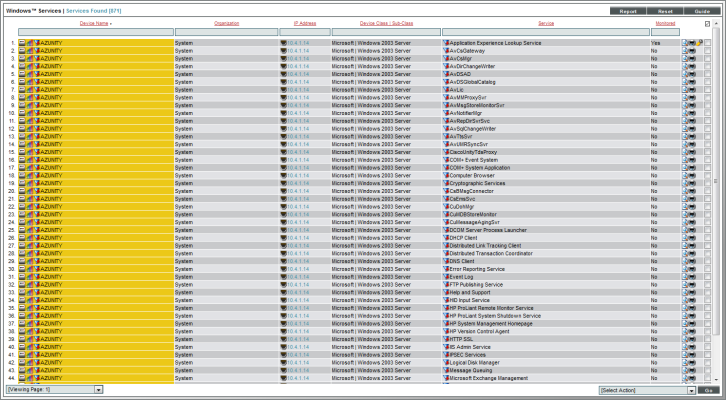Image resolution: width=726 pixels, height=400 pixels.
Task: Click the network icon beside the IP in the AvRepDirSvrSvc row
Action: 283,121
